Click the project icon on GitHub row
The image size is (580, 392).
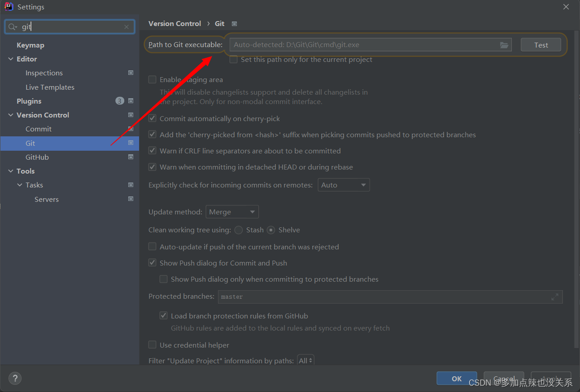pyautogui.click(x=131, y=157)
